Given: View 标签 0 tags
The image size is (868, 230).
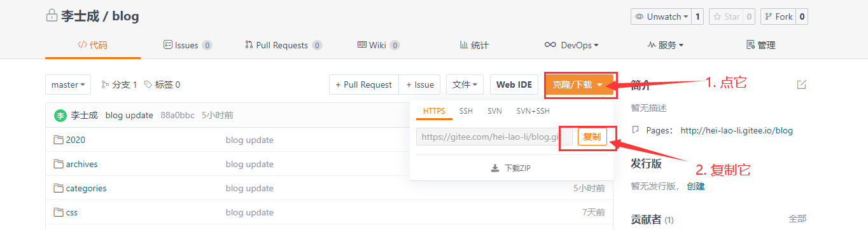Looking at the screenshot, I should 162,85.
